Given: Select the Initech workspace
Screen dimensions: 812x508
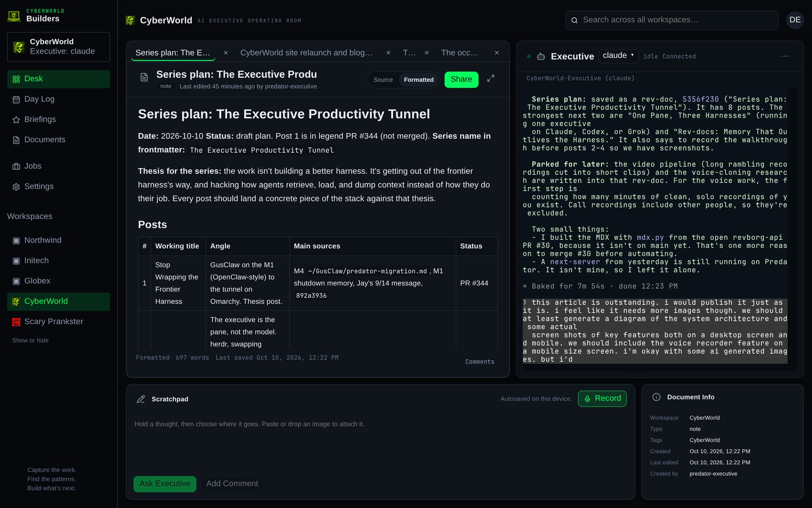Looking at the screenshot, I should click(x=58, y=261).
